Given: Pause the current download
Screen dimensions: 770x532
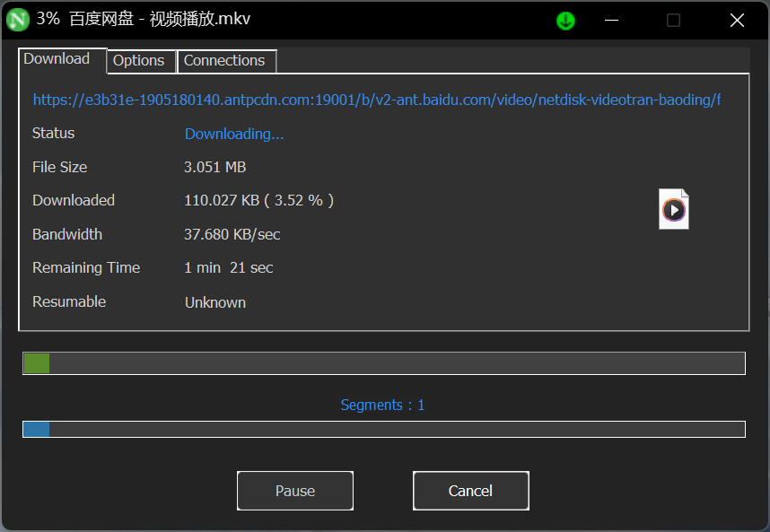Looking at the screenshot, I should (x=295, y=491).
